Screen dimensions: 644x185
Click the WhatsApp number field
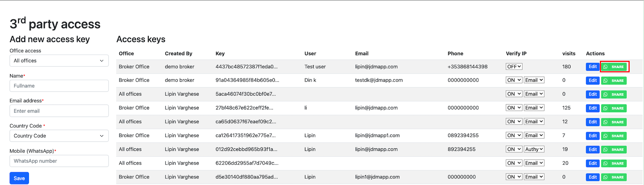[59, 161]
